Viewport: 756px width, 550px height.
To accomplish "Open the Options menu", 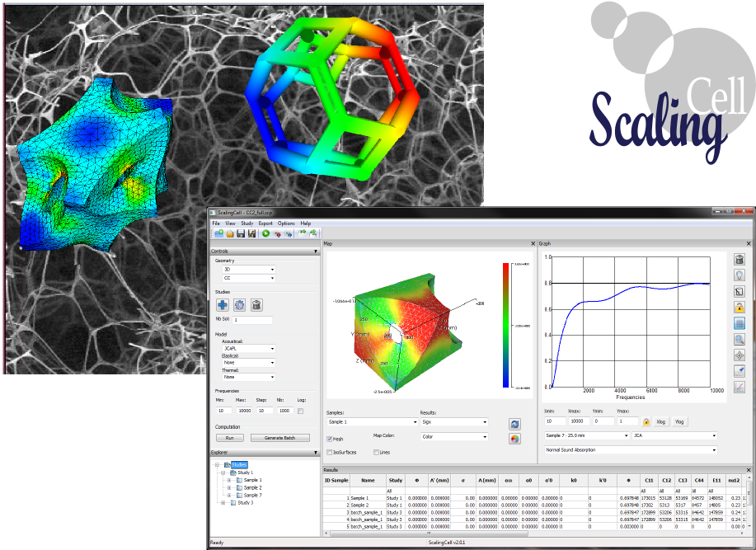I will 286,223.
